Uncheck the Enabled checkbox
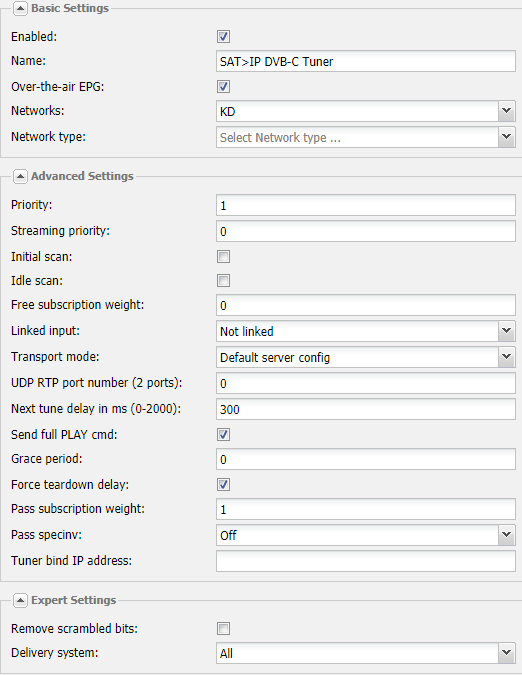This screenshot has width=522, height=675. click(x=223, y=37)
